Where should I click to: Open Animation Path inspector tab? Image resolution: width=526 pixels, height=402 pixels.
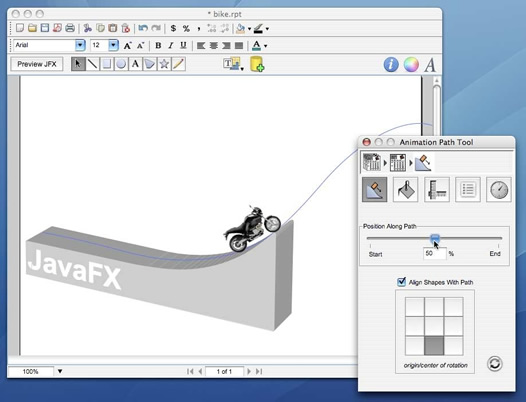pyautogui.click(x=374, y=190)
